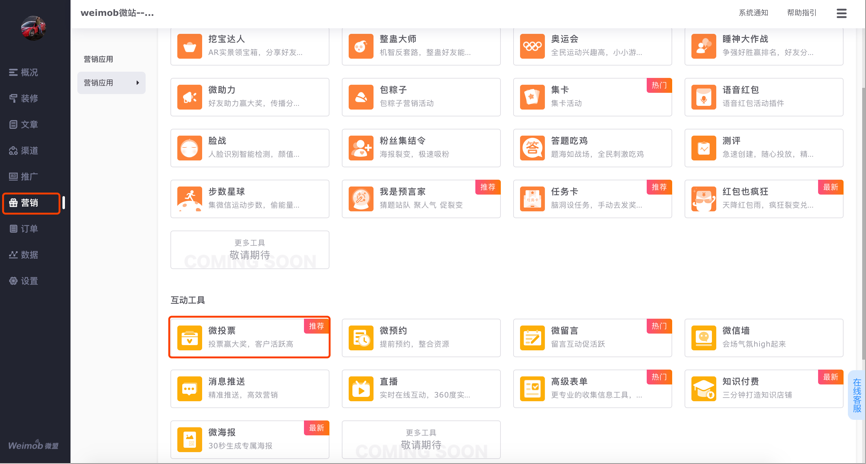This screenshot has width=866, height=464.
Task: Select the 步数星球 runner icon
Action: (190, 199)
